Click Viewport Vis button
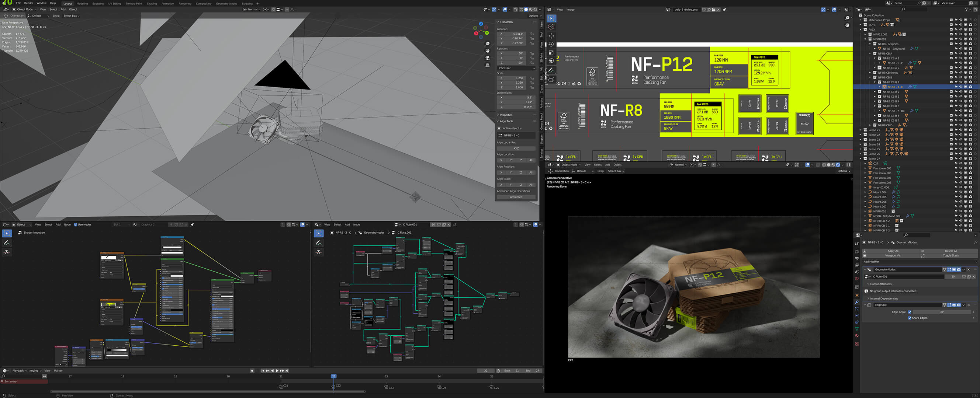The height and width of the screenshot is (398, 980). (891, 255)
